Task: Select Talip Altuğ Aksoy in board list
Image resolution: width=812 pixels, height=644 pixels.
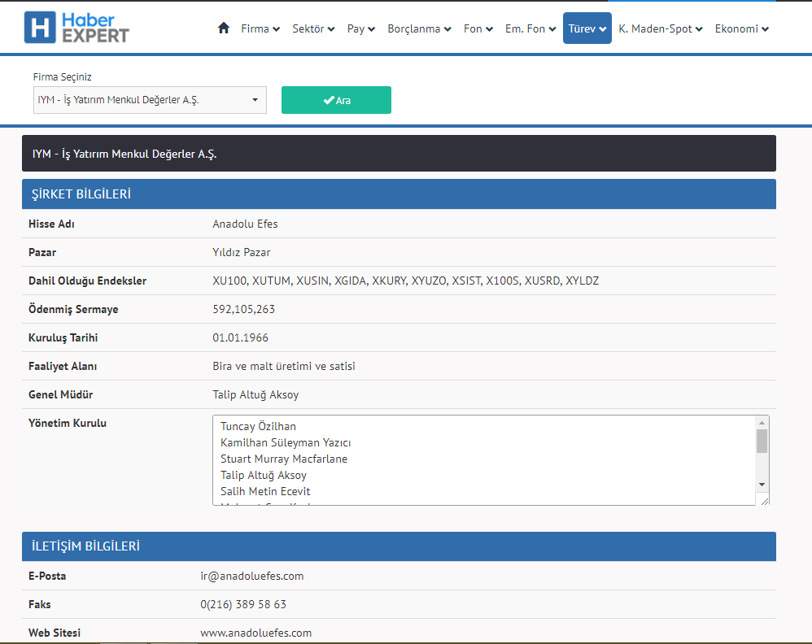Action: pyautogui.click(x=263, y=475)
